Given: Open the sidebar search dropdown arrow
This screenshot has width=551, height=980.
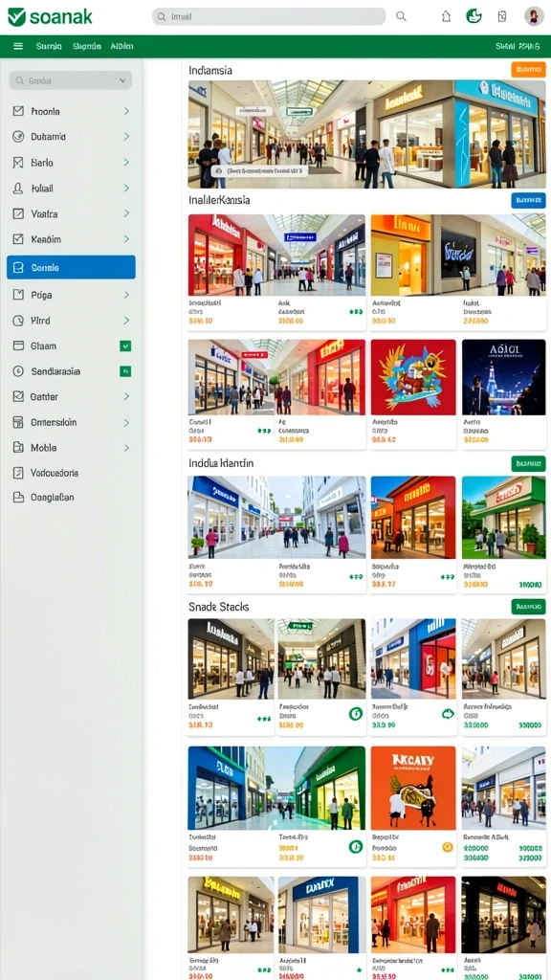Looking at the screenshot, I should coord(121,80).
